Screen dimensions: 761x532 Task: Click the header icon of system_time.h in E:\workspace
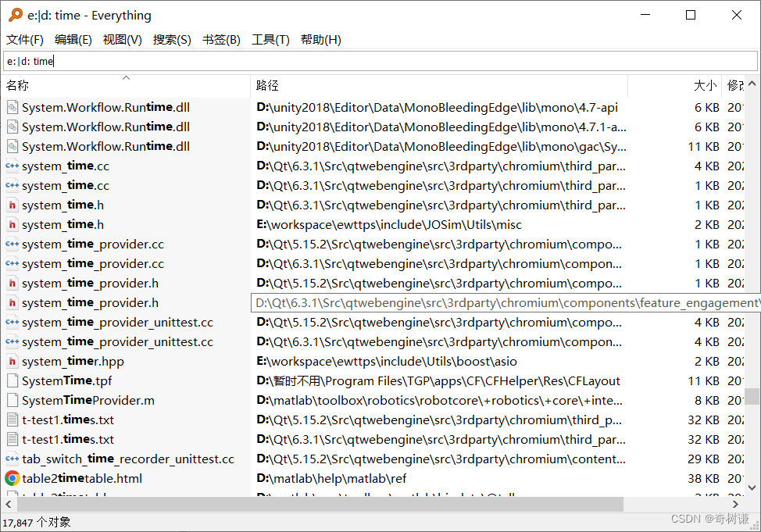point(13,224)
